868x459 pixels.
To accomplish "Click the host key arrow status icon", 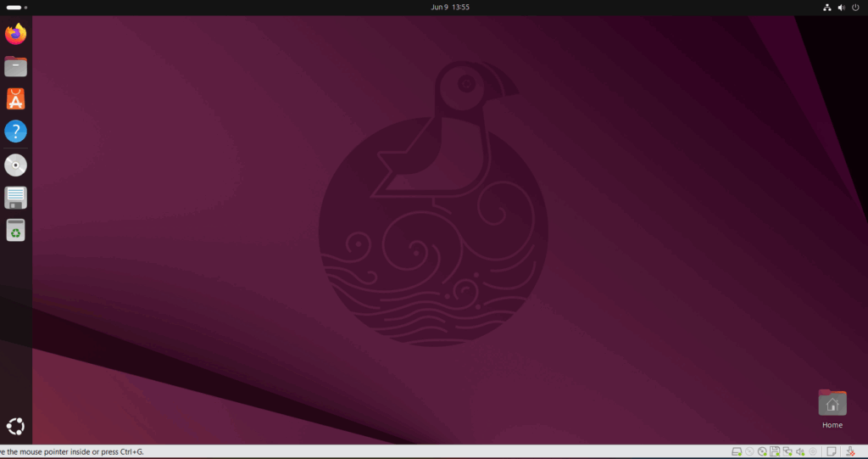I will pos(850,451).
